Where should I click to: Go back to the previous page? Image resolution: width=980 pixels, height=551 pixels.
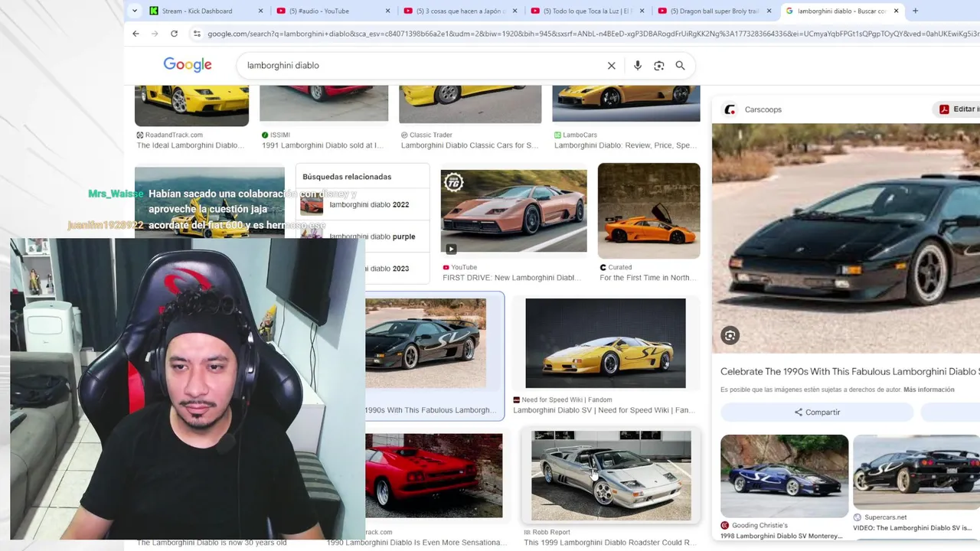(x=136, y=34)
